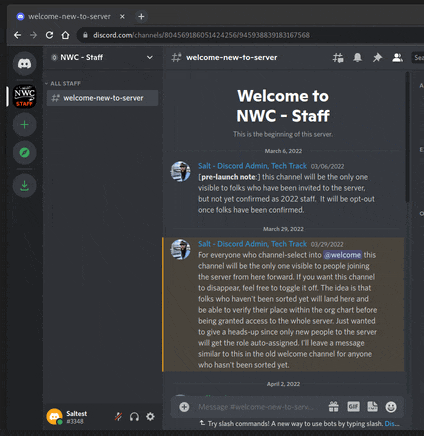The height and width of the screenshot is (436, 424).
Task: Open pinned messages pin icon
Action: click(x=377, y=58)
